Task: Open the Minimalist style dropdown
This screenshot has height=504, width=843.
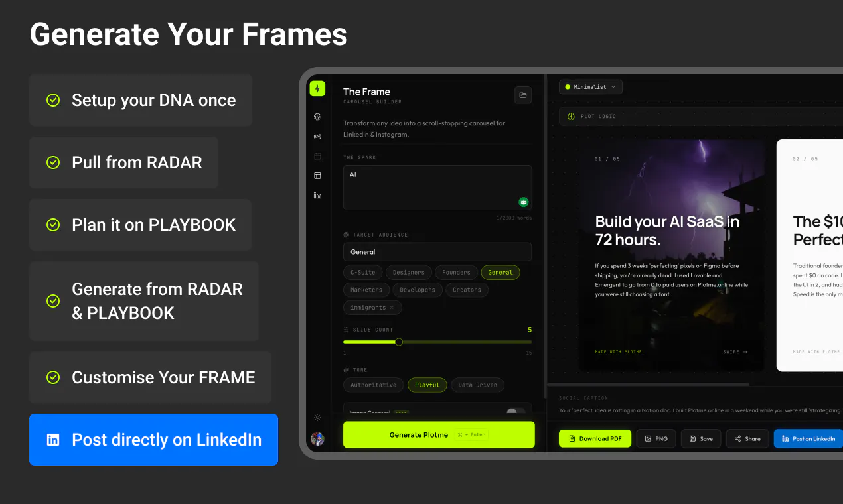Action: 591,87
